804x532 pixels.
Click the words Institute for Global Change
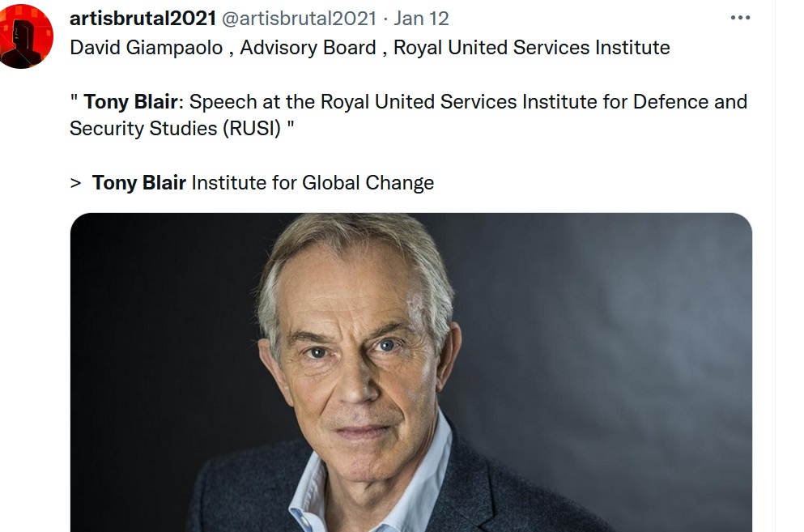(x=313, y=183)
